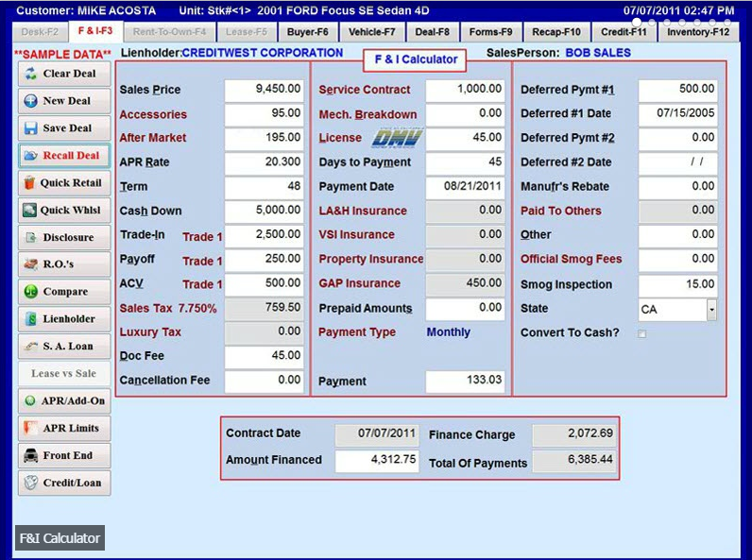
Task: Click the Trade-In Trade 1 amount field
Action: coord(265,235)
